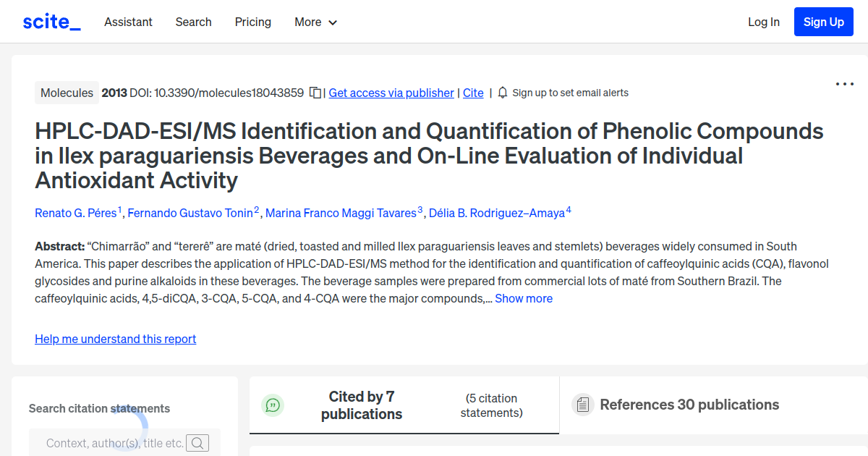Open the Pricing page
Image resolution: width=868 pixels, height=456 pixels.
[x=252, y=22]
